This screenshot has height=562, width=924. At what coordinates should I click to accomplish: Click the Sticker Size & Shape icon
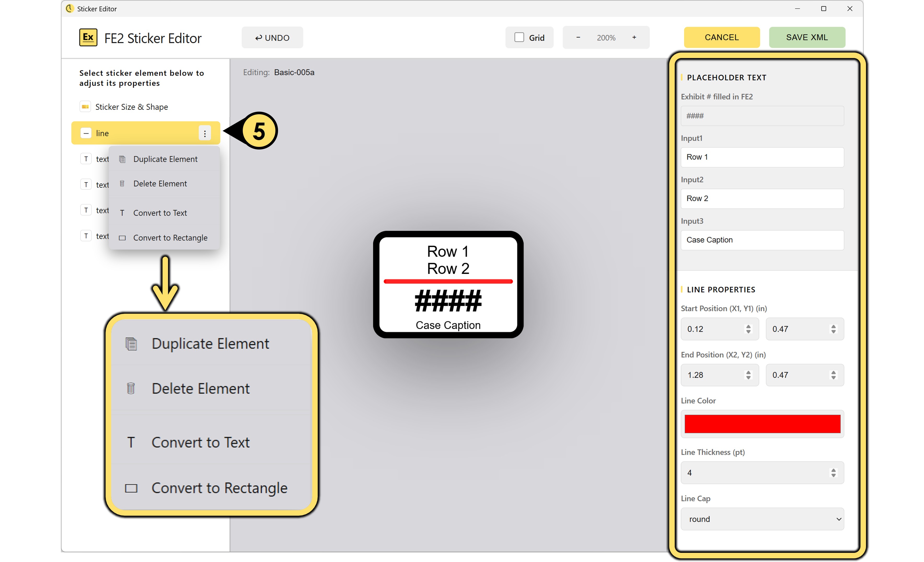click(85, 107)
